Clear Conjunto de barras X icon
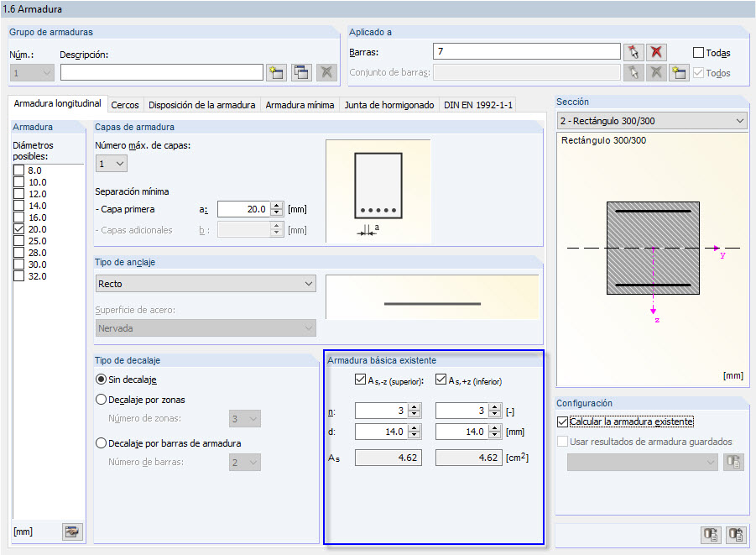756x555 pixels. click(x=656, y=73)
